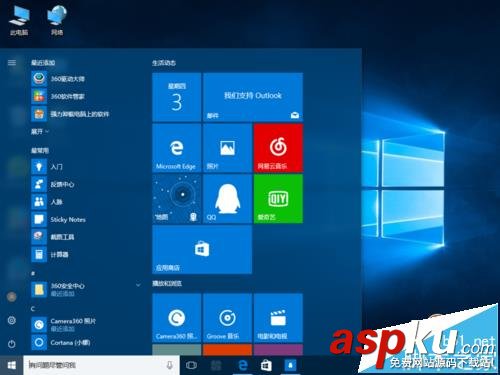500x375 pixels.
Task: Focus the Cortana search box
Action: [102, 365]
